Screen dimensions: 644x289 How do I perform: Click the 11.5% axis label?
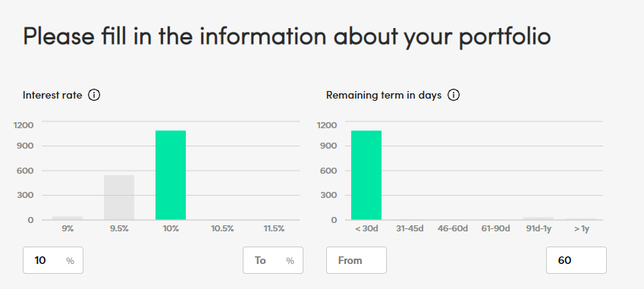(x=274, y=228)
